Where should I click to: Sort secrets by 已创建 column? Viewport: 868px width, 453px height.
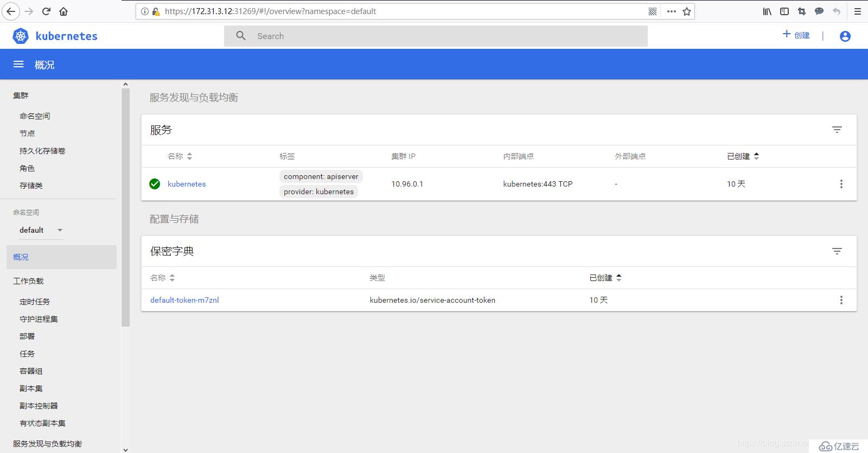(x=605, y=278)
